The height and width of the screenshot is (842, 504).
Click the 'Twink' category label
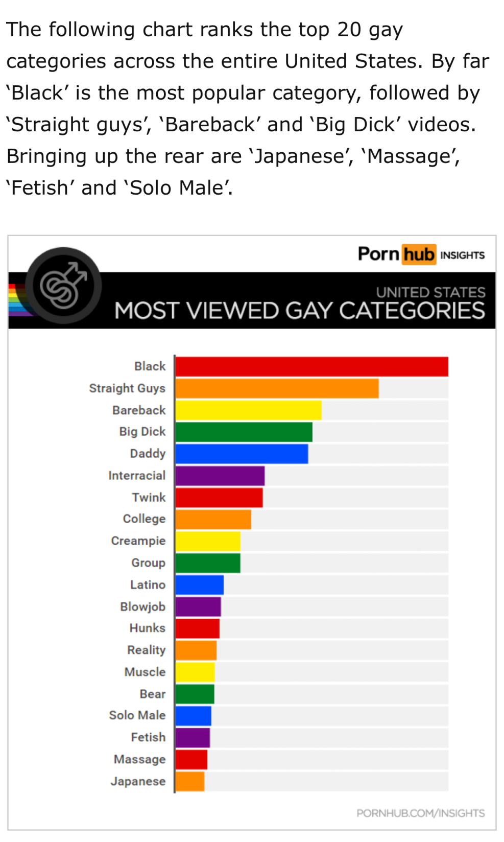point(149,497)
